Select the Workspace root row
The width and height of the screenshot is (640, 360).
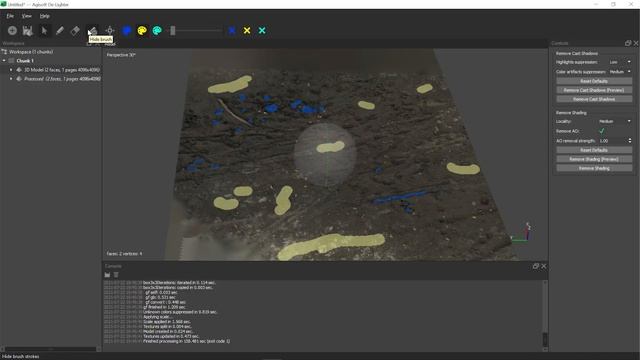pos(51,52)
